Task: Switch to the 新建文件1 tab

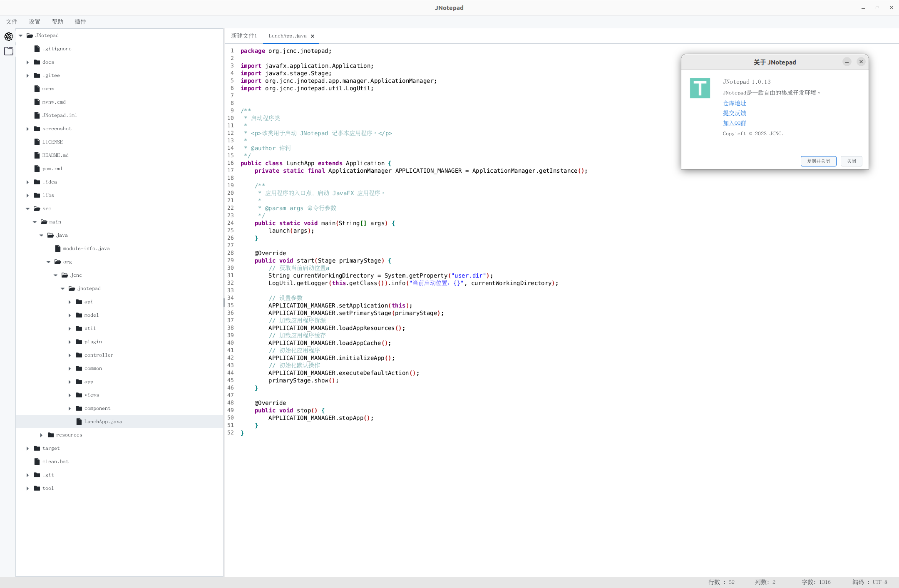Action: click(x=244, y=36)
